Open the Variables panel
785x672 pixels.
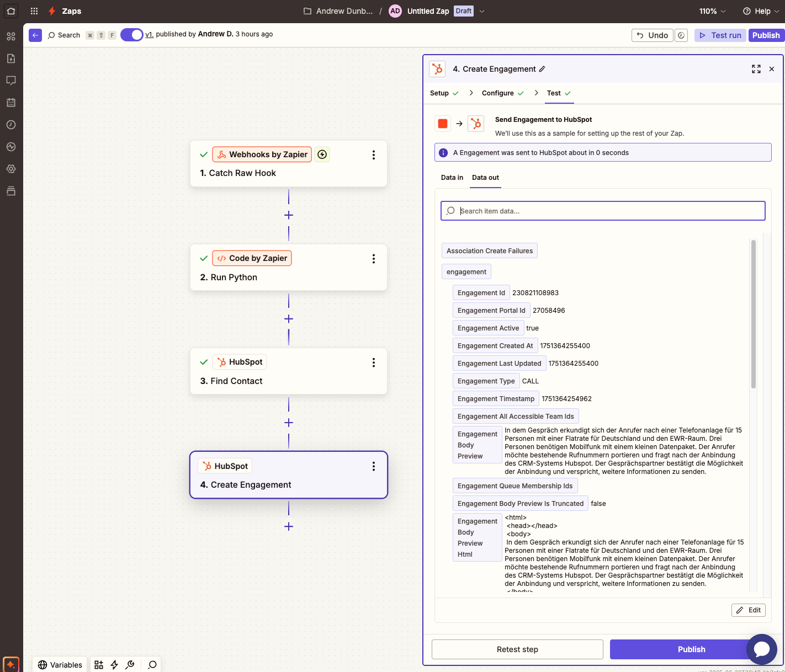(60, 665)
